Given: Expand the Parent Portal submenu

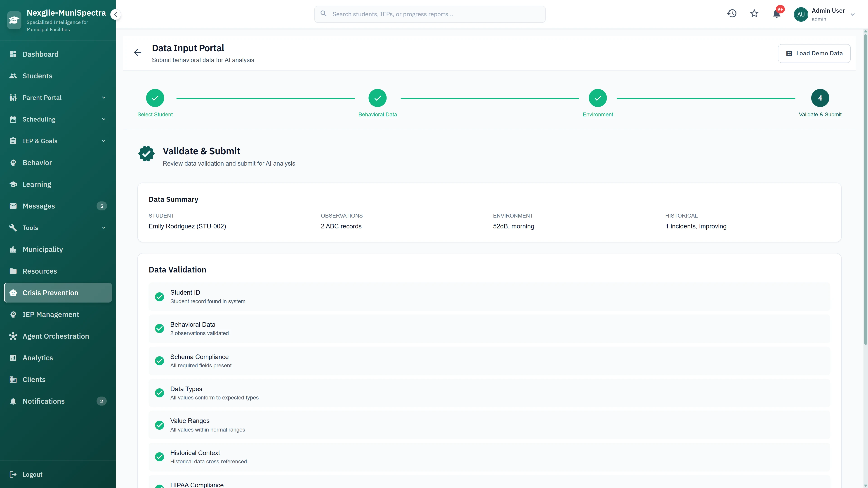Looking at the screenshot, I should click(104, 97).
